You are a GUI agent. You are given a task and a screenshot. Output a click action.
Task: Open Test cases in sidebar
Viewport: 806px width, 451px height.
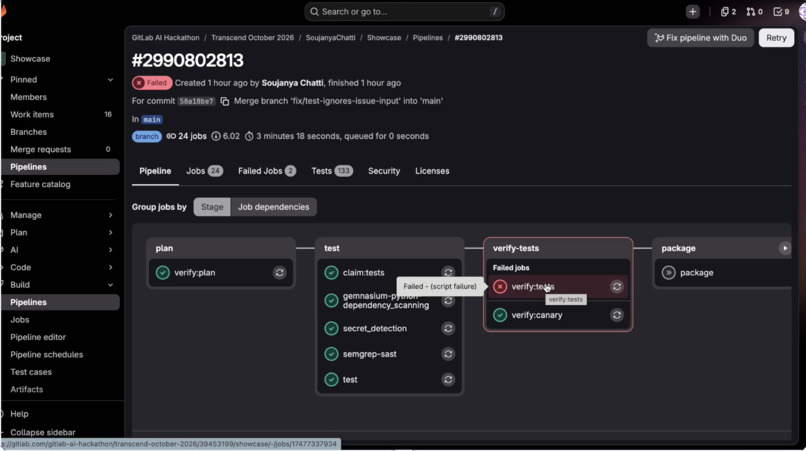(x=31, y=372)
